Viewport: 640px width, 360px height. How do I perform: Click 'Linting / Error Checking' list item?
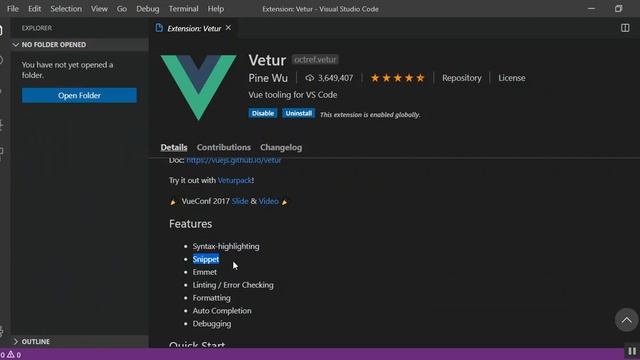coord(233,285)
